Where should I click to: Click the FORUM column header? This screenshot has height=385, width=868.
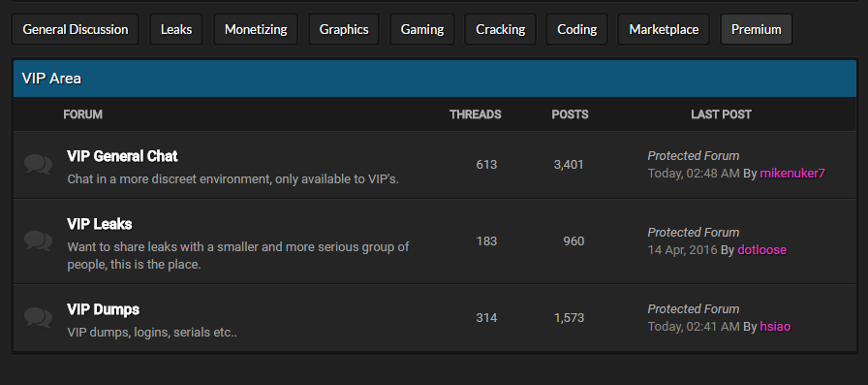tap(82, 114)
